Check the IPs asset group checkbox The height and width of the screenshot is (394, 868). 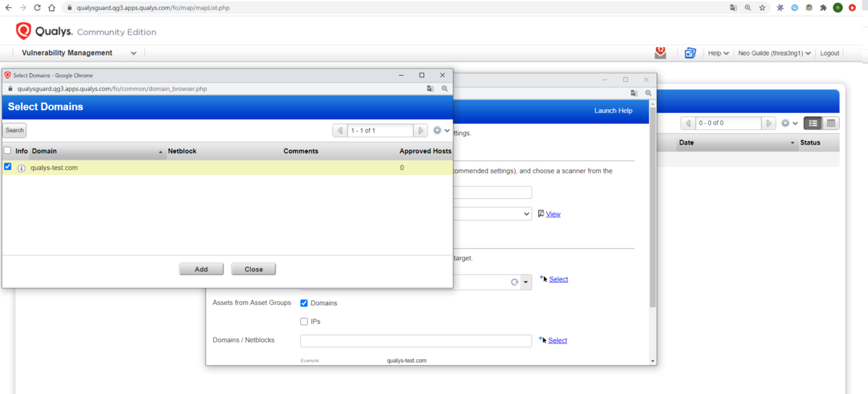click(305, 321)
